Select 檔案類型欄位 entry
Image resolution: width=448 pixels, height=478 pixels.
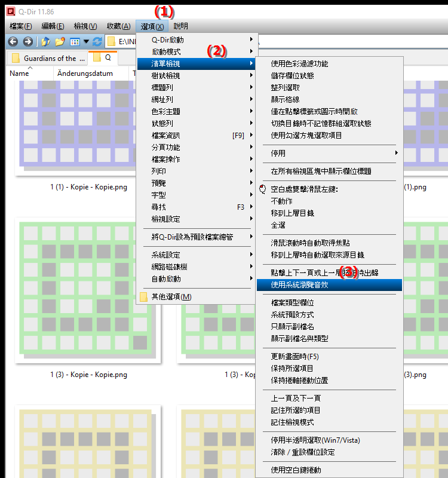330,302
